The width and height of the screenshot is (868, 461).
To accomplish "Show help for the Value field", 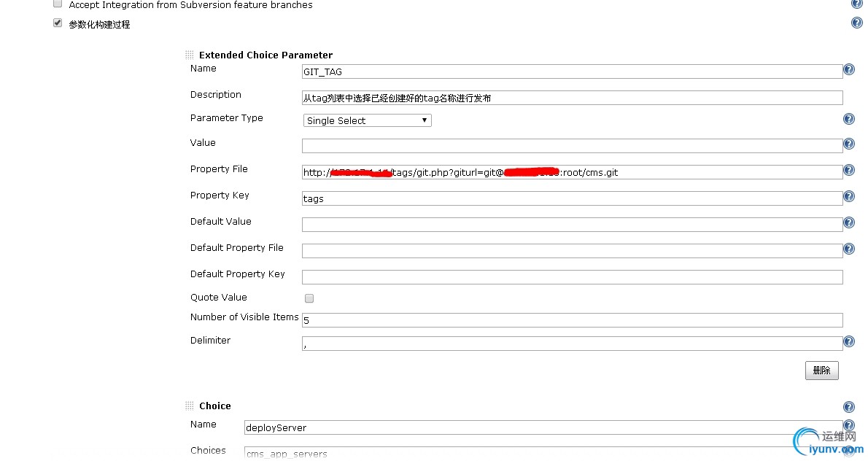I will pyautogui.click(x=848, y=144).
